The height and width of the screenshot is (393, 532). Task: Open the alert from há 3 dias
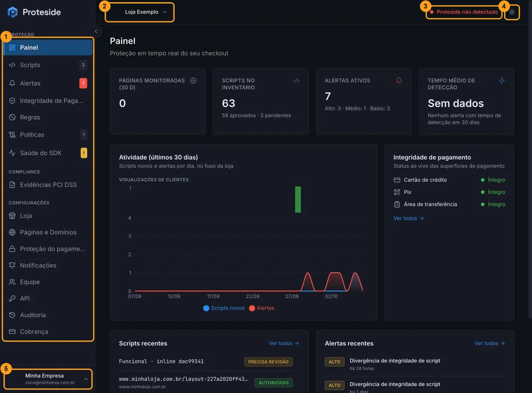tap(415, 387)
